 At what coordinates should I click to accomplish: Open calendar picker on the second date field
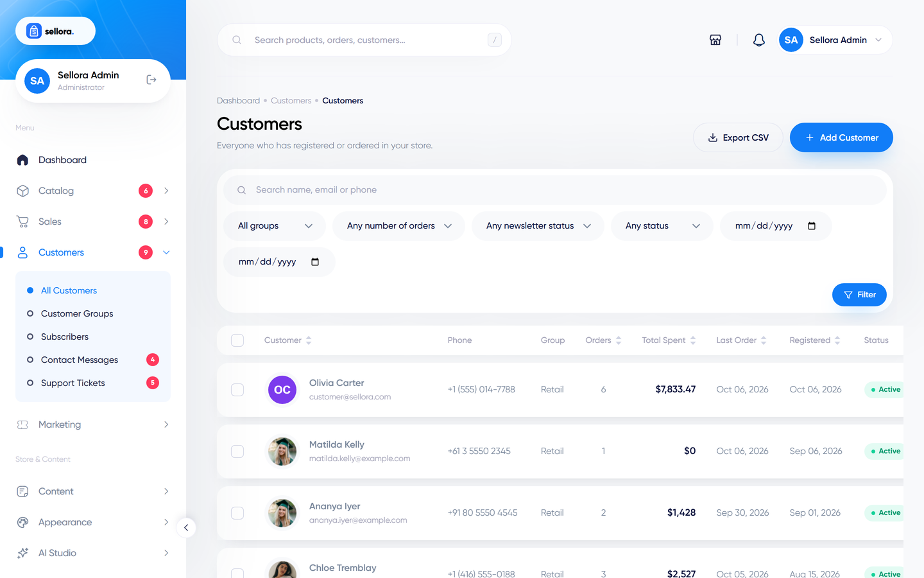tap(315, 262)
